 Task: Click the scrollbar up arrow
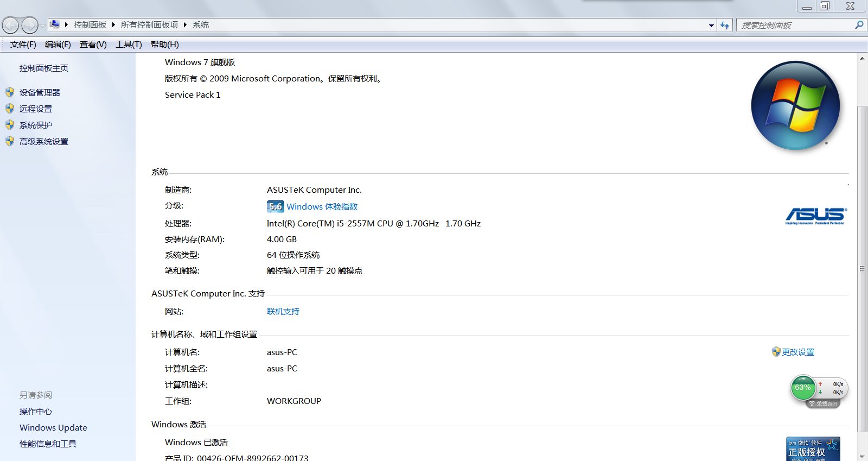[862, 58]
